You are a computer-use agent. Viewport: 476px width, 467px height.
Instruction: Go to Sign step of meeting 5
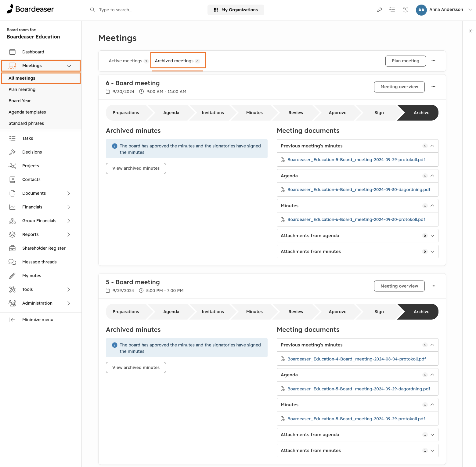coord(379,312)
